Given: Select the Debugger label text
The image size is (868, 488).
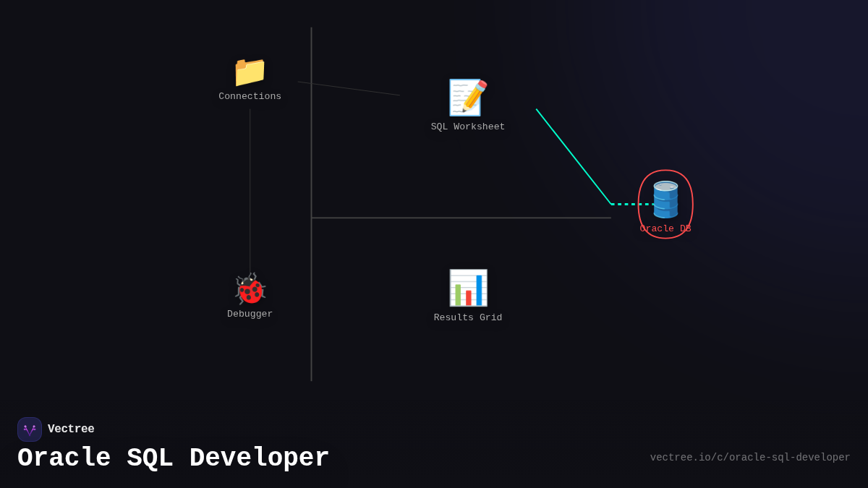Looking at the screenshot, I should click(x=250, y=313).
